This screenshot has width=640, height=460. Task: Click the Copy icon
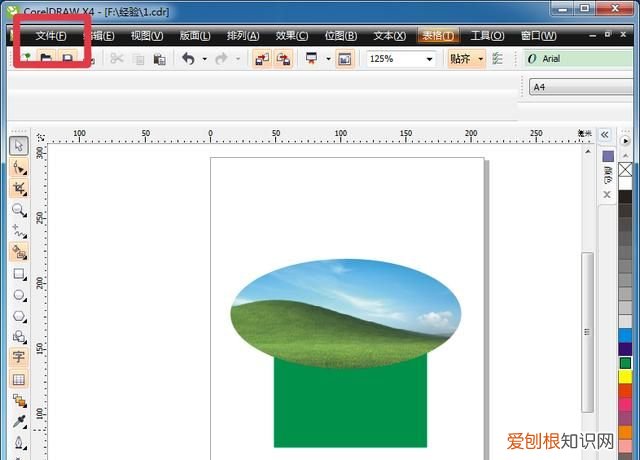138,59
